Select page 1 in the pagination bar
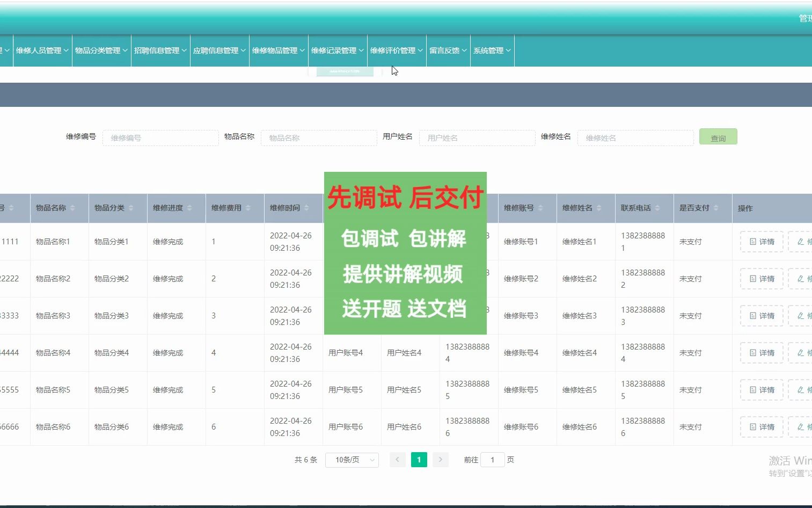Image resolution: width=812 pixels, height=508 pixels. [x=419, y=460]
